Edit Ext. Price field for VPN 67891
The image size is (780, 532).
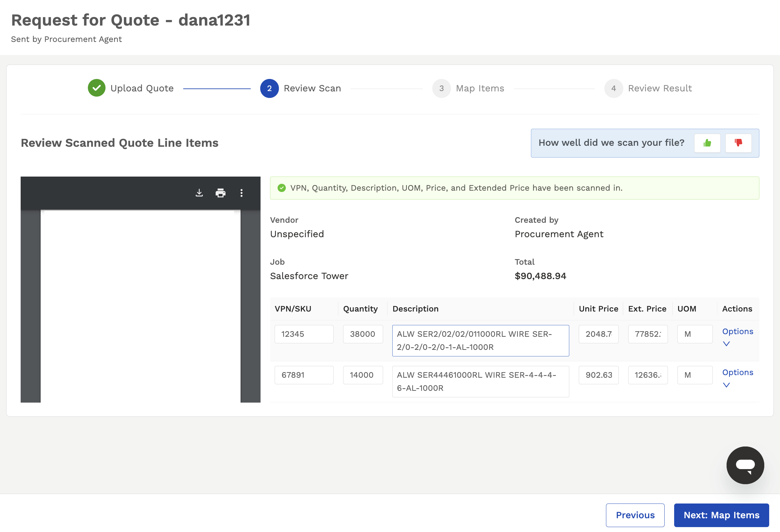pos(648,375)
